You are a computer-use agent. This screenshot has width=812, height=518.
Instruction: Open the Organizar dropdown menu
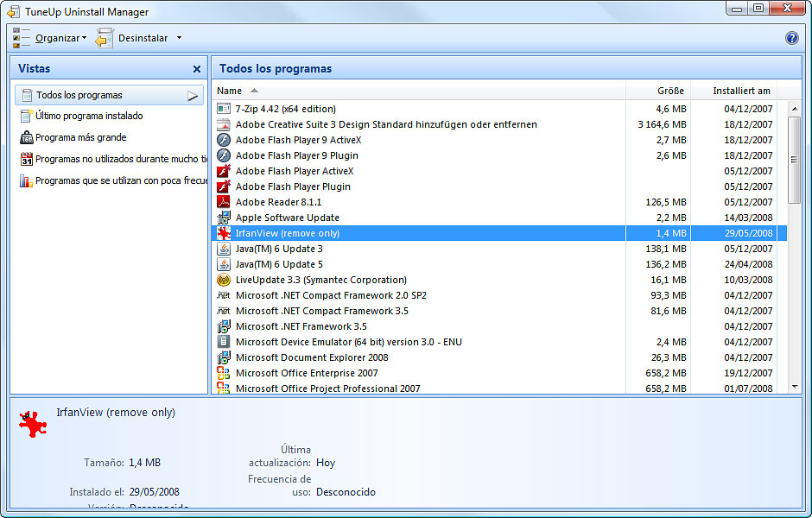coord(60,38)
